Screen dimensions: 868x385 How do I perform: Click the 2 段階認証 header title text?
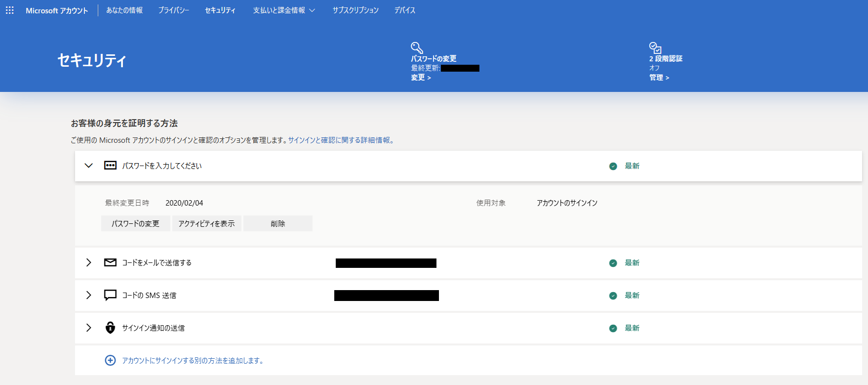point(666,59)
